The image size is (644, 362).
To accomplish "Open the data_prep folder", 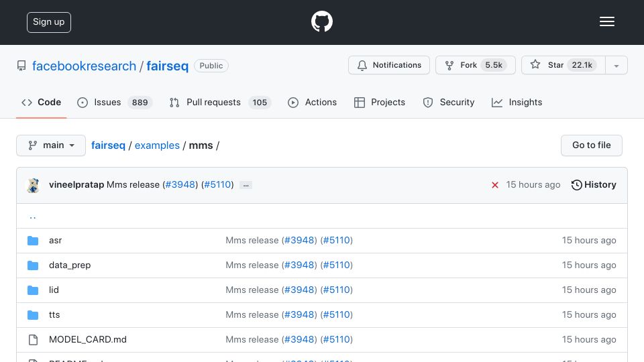I will coord(70,265).
